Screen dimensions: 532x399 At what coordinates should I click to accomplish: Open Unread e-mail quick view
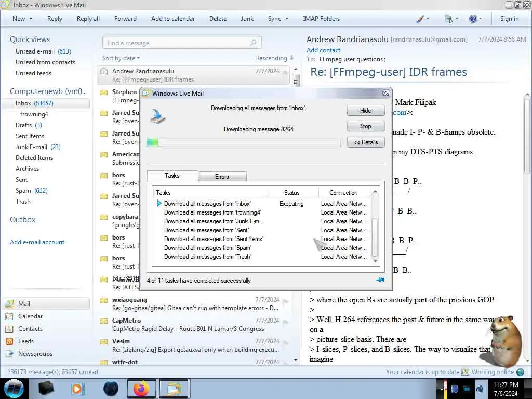(x=43, y=51)
